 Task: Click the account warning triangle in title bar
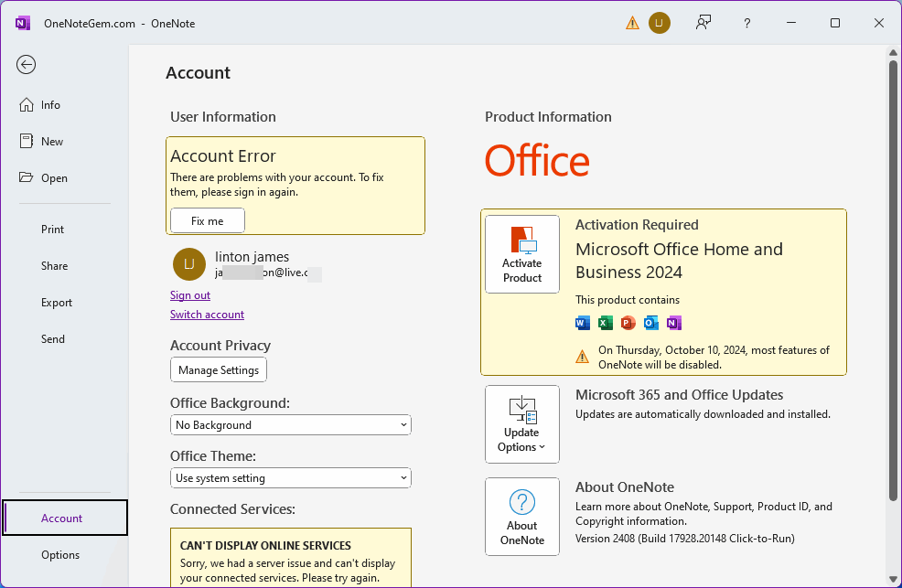[x=632, y=23]
